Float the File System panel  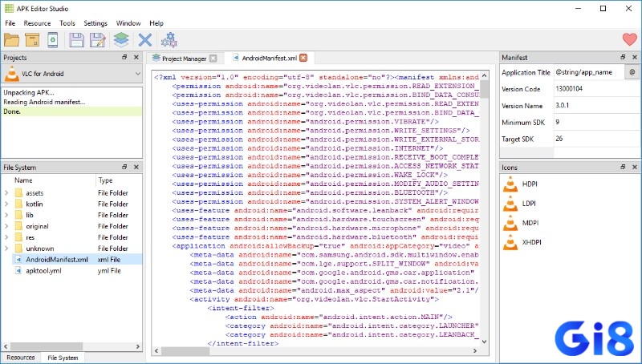124,167
